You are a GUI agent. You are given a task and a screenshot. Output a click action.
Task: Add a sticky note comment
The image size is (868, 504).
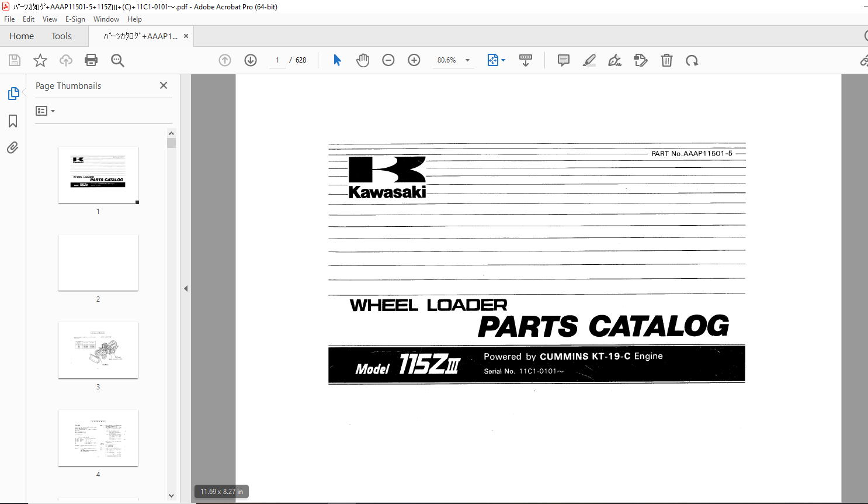(x=564, y=60)
